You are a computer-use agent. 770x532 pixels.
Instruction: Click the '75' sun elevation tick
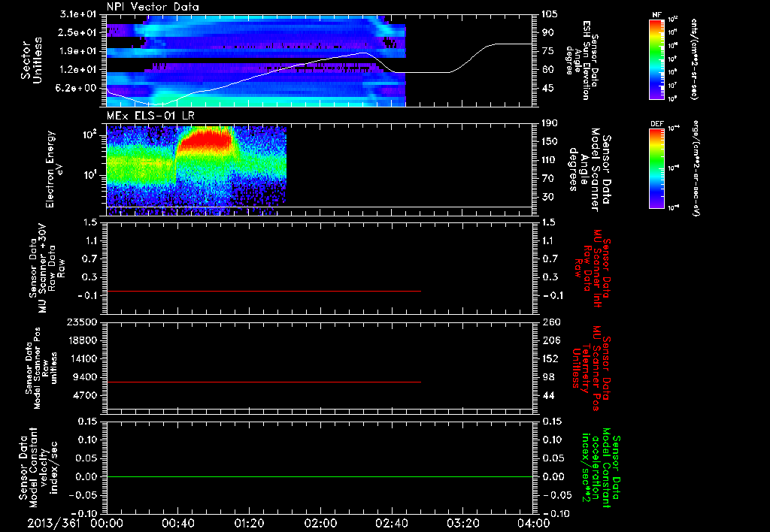pyautogui.click(x=547, y=51)
